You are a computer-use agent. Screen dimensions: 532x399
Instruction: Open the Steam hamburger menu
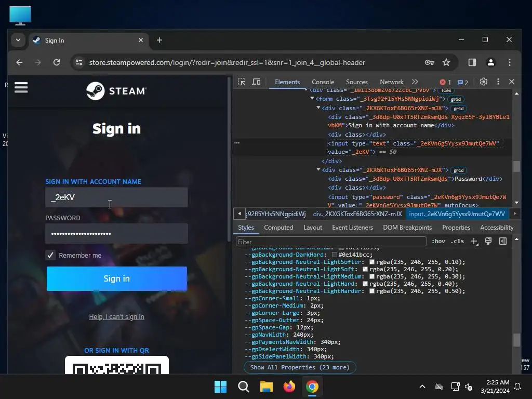21,87
